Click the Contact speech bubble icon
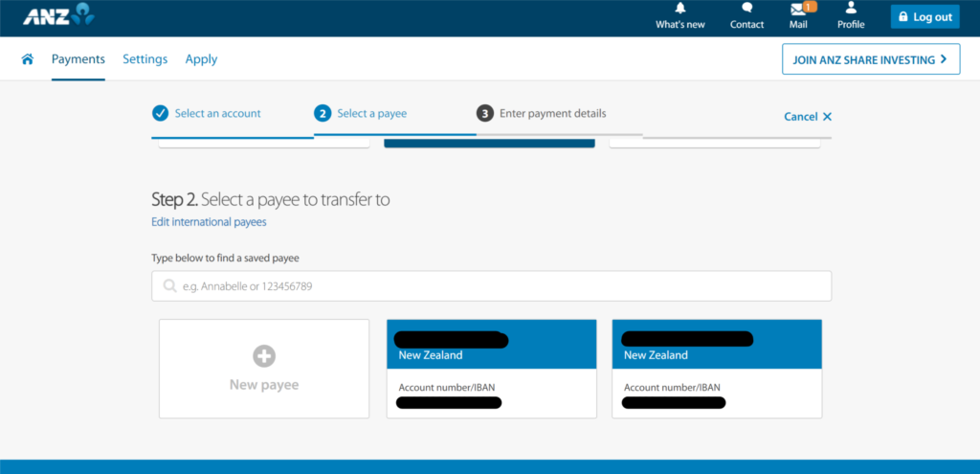The width and height of the screenshot is (980, 474). (x=746, y=9)
